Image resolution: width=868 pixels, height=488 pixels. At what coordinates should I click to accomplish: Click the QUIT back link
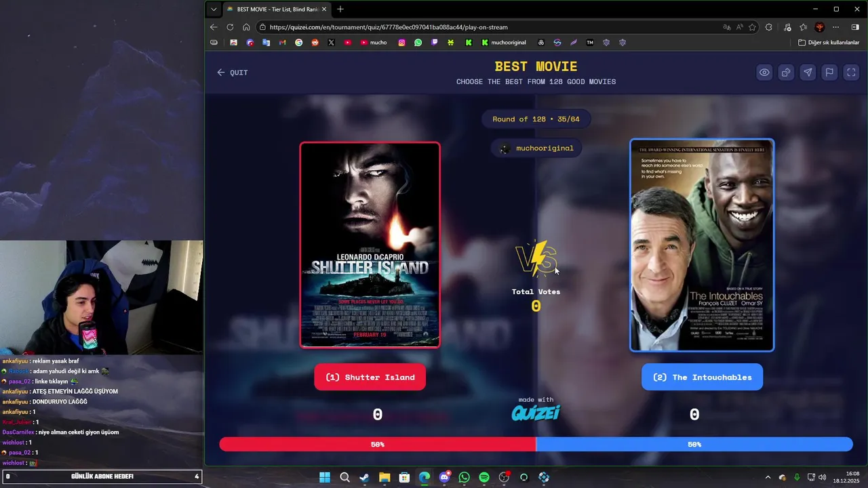(232, 73)
